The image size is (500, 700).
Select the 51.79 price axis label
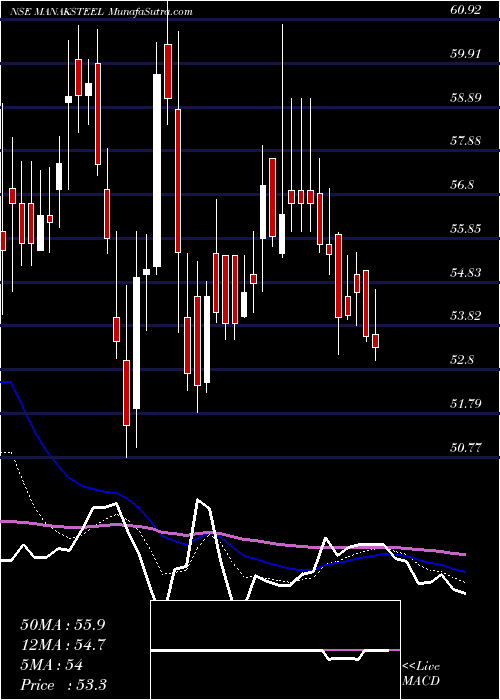(465, 404)
